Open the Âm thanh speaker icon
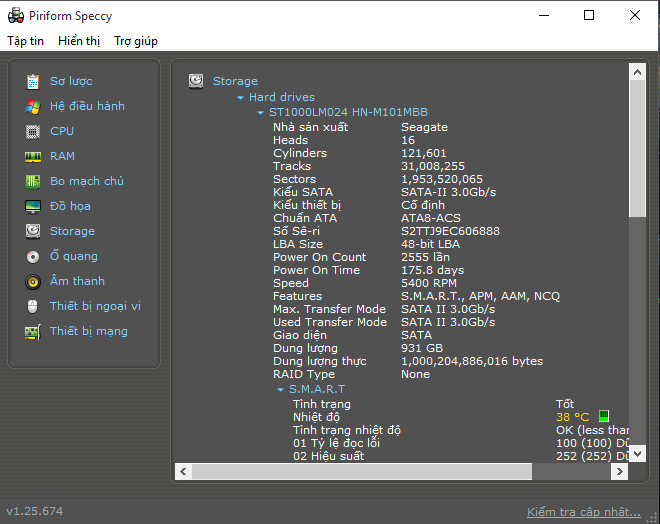The height and width of the screenshot is (524, 660). click(33, 281)
